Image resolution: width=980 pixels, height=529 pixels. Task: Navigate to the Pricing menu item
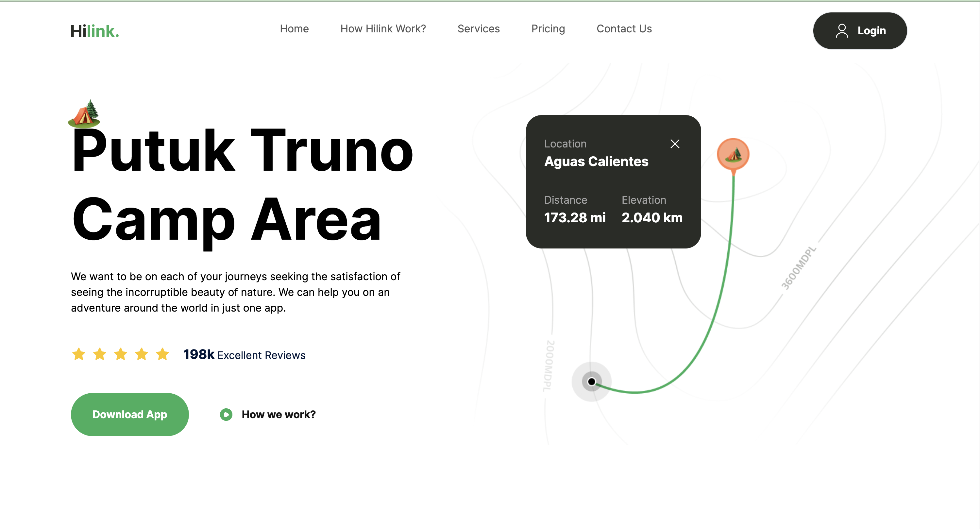coord(548,29)
